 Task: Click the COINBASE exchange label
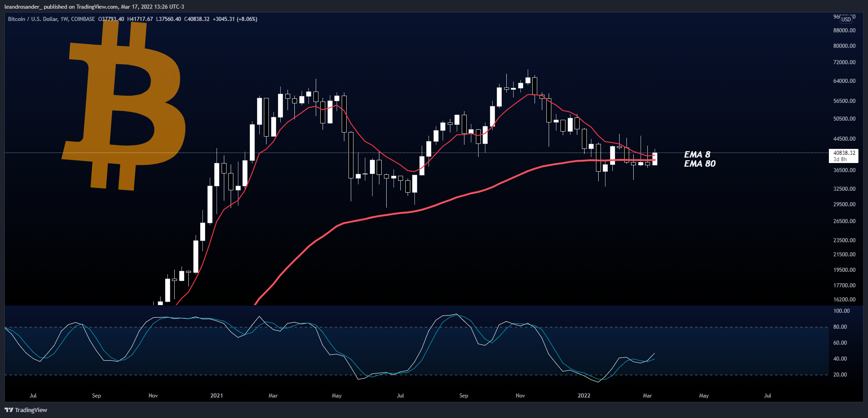(83, 19)
